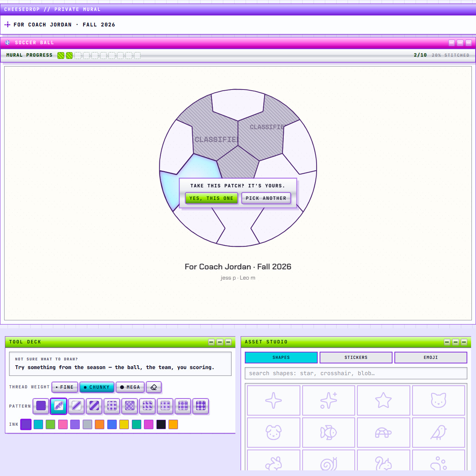Switch to the Emoji tab
Viewport: 476px width, 476px height.
click(x=431, y=357)
